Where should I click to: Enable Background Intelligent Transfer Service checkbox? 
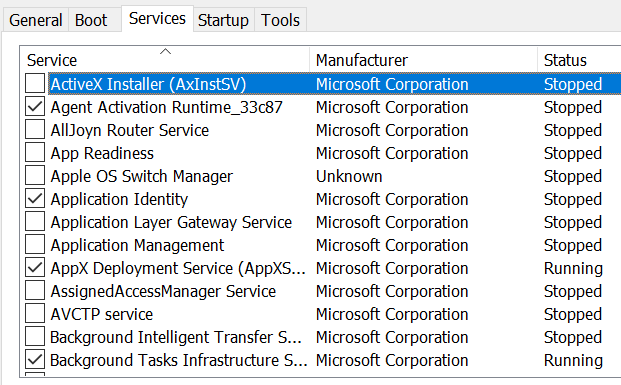coord(35,336)
